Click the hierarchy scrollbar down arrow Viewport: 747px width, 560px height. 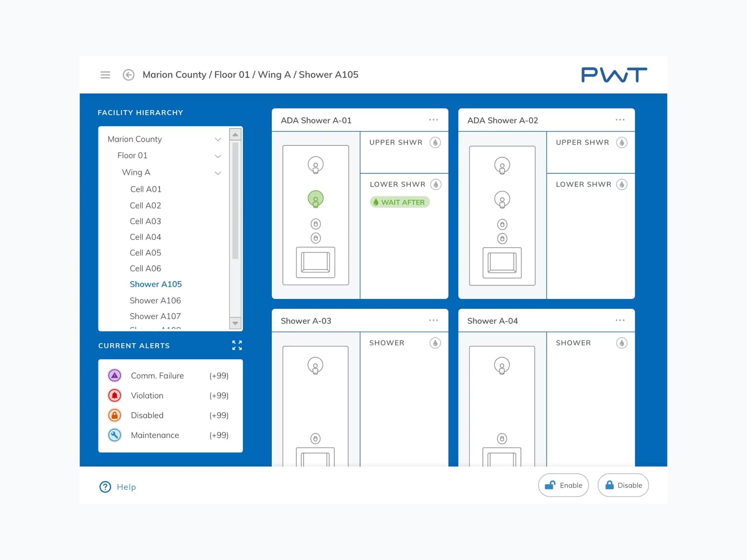point(235,323)
